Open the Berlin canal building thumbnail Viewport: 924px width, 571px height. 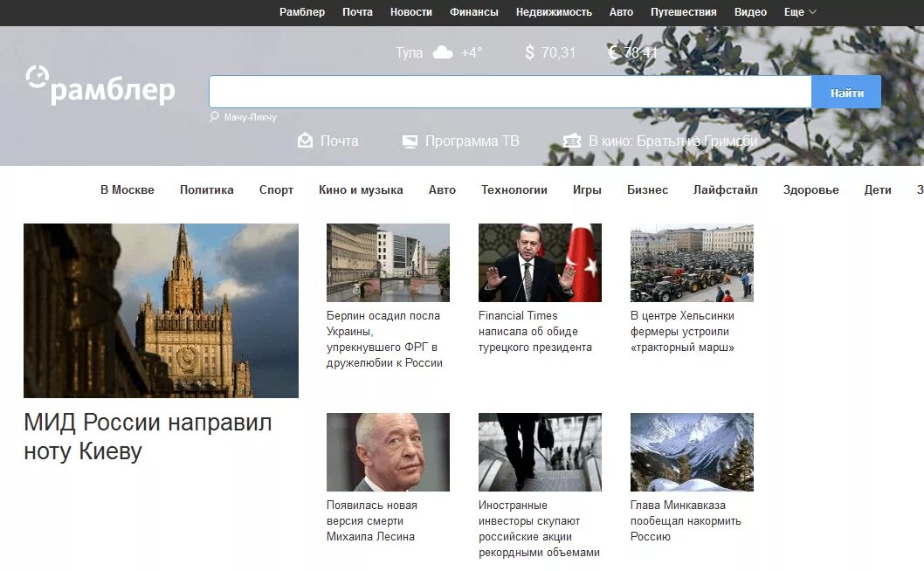[x=388, y=263]
